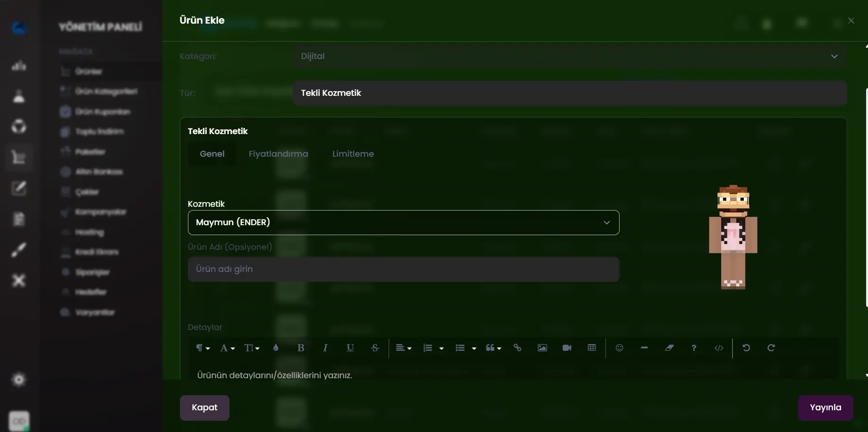Open settings gear in sidebar
Screen dimensions: 868x432
click(19, 380)
